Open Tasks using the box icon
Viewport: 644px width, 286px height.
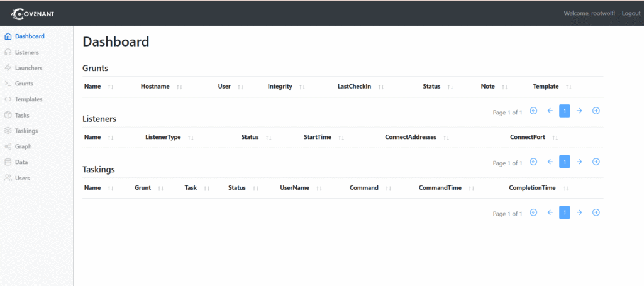[8, 115]
